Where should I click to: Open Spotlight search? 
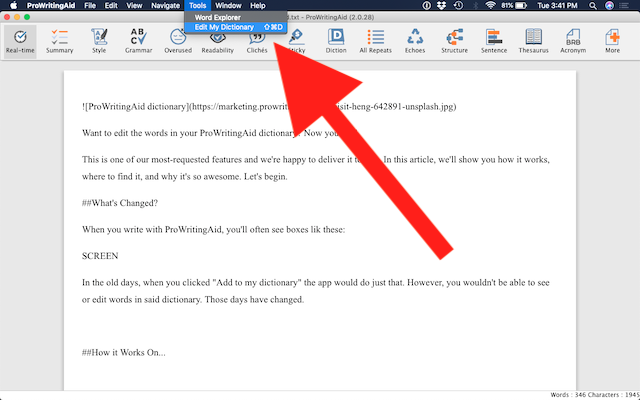[x=593, y=5]
